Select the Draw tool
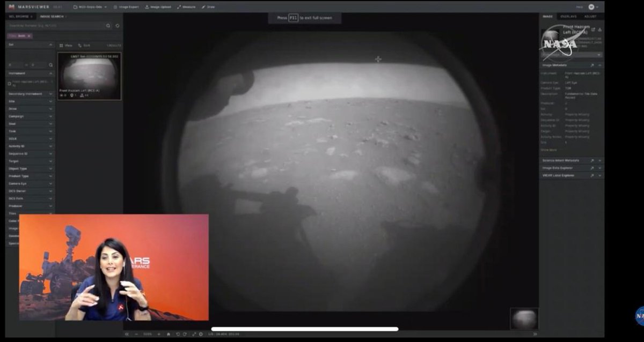Viewport: 644px width, 342px height. tap(208, 7)
